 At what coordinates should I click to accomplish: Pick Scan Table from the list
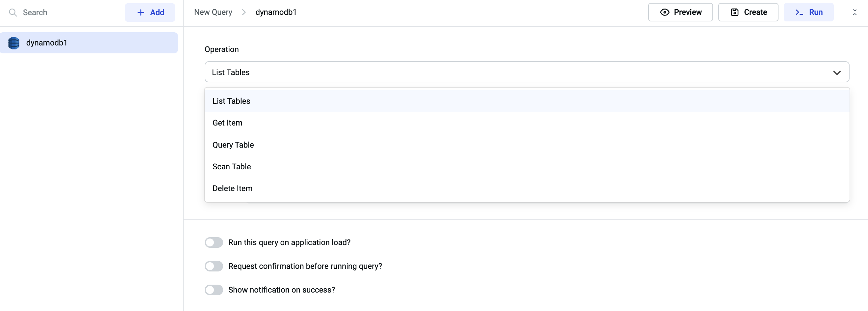coord(232,167)
